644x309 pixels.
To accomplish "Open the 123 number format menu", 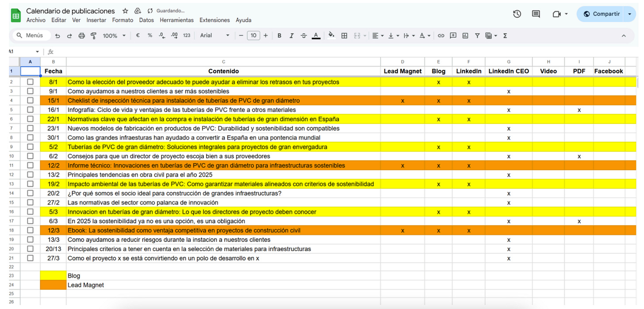I will pyautogui.click(x=187, y=35).
